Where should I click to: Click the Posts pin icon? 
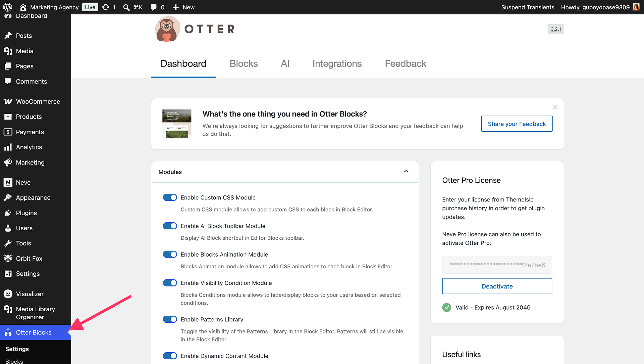tap(8, 36)
